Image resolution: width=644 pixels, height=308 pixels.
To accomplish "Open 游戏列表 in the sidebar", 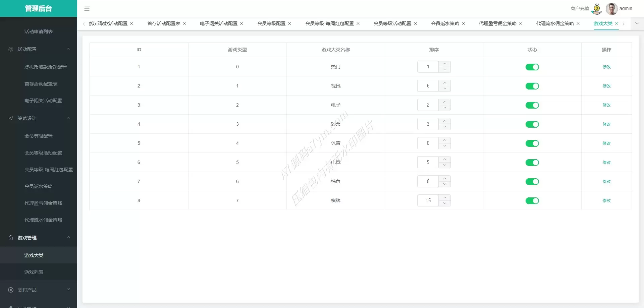I will tap(34, 272).
